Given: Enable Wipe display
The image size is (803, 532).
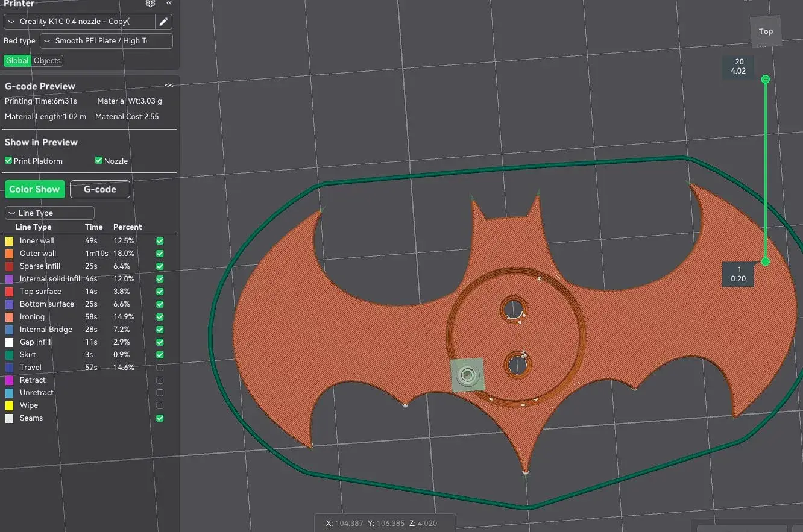Looking at the screenshot, I should pyautogui.click(x=160, y=405).
